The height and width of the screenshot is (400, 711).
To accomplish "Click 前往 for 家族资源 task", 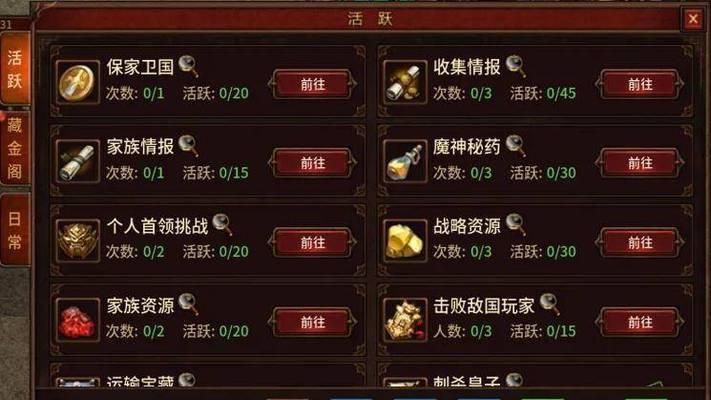I will pyautogui.click(x=312, y=322).
